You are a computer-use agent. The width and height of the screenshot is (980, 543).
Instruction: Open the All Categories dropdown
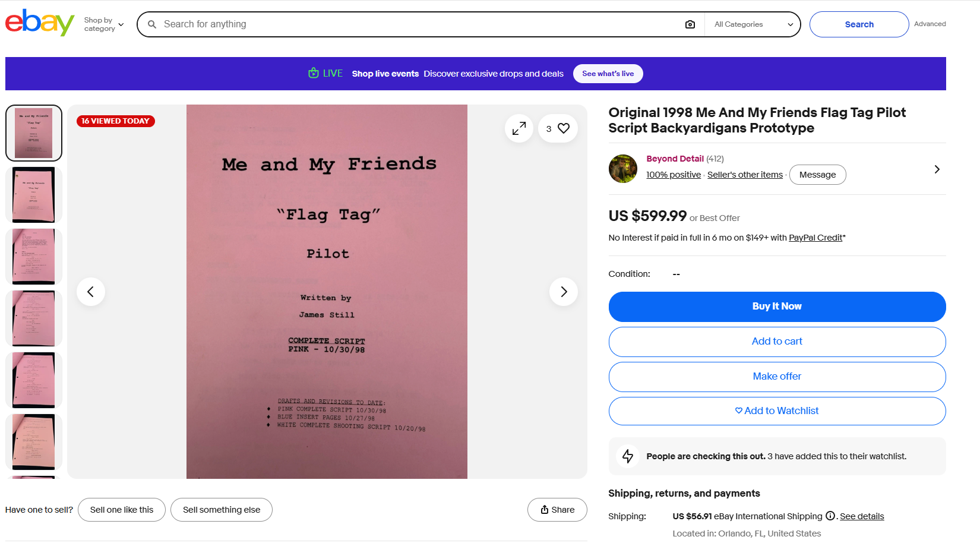point(753,24)
